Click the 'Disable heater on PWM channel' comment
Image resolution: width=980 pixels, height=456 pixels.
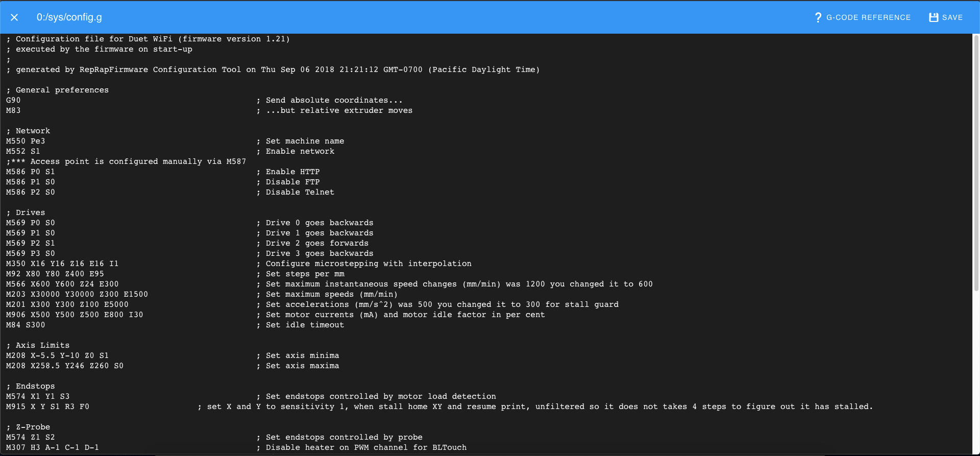361,447
